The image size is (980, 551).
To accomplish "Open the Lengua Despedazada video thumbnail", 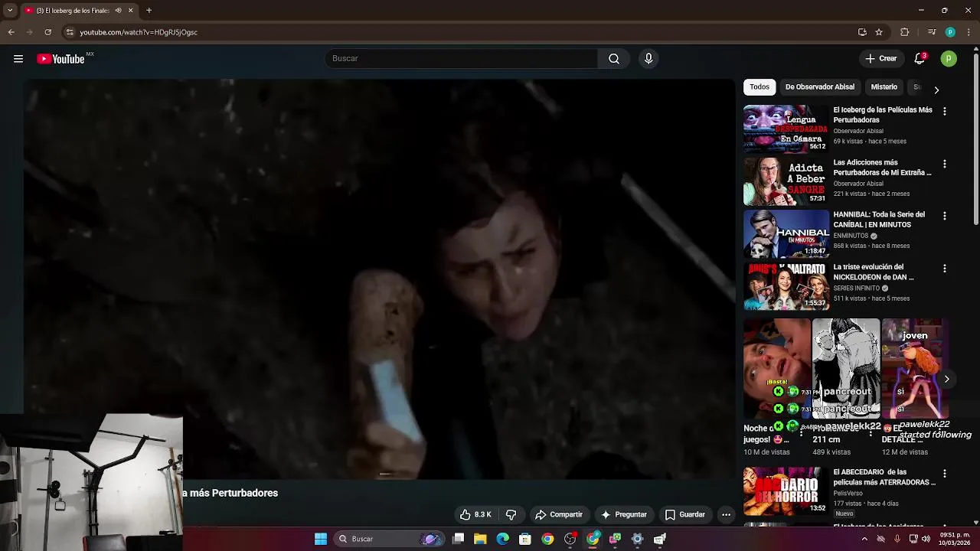I will [x=786, y=129].
